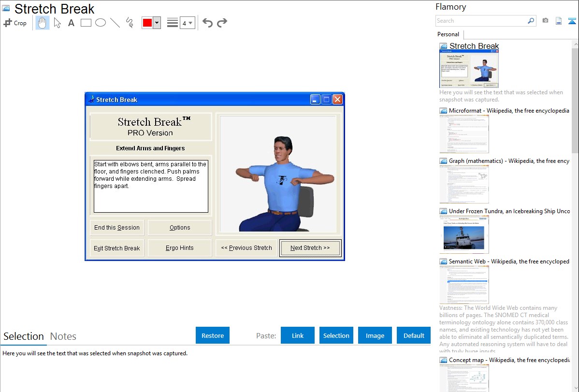
Task: Click the icon next to Concept map snapshot
Action: click(443, 360)
